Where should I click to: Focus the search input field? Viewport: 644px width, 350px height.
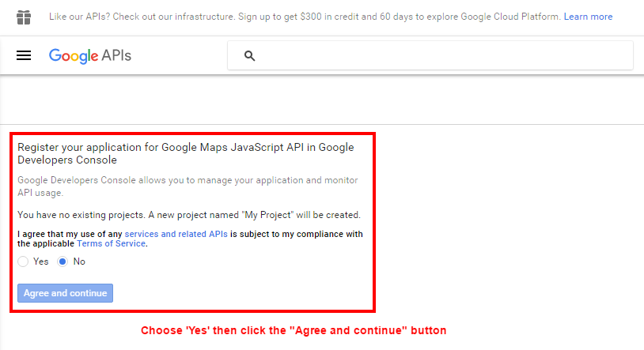tap(430, 55)
